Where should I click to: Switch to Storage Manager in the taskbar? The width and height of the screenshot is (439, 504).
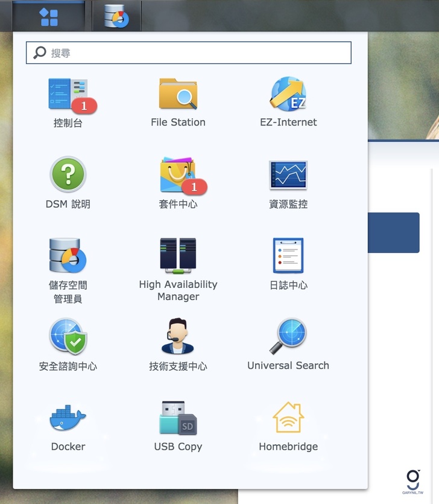(x=116, y=16)
